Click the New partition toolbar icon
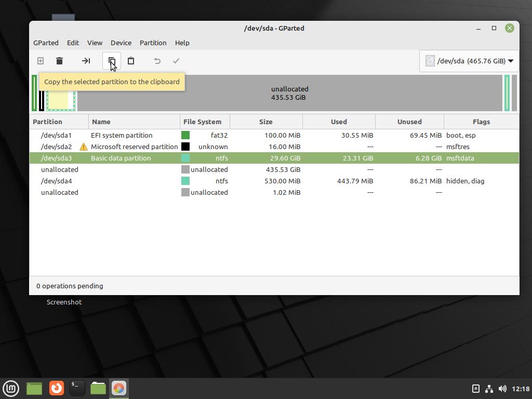Viewport: 532px width, 399px height. click(x=41, y=61)
